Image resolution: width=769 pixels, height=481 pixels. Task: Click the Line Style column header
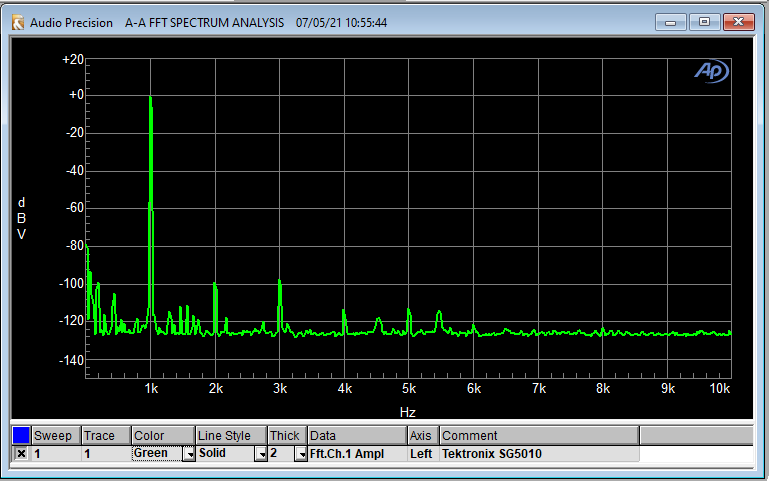tap(231, 435)
